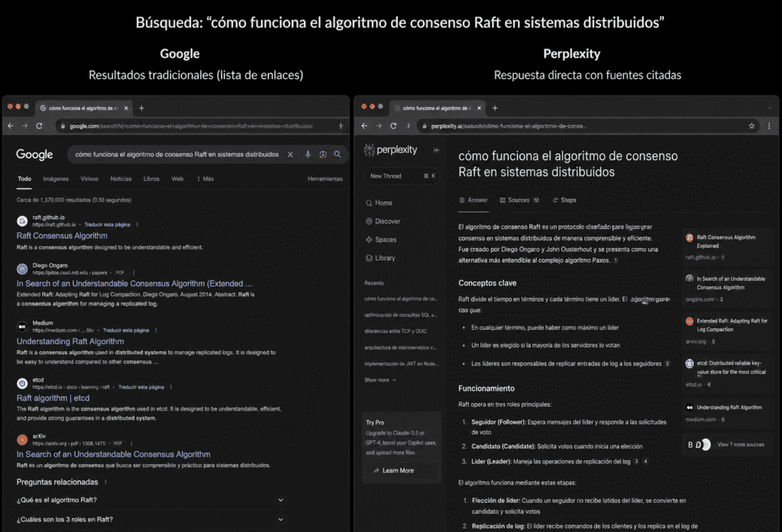782x532 pixels.
Task: Bookmark the Perplexity page with star
Action: 751,126
